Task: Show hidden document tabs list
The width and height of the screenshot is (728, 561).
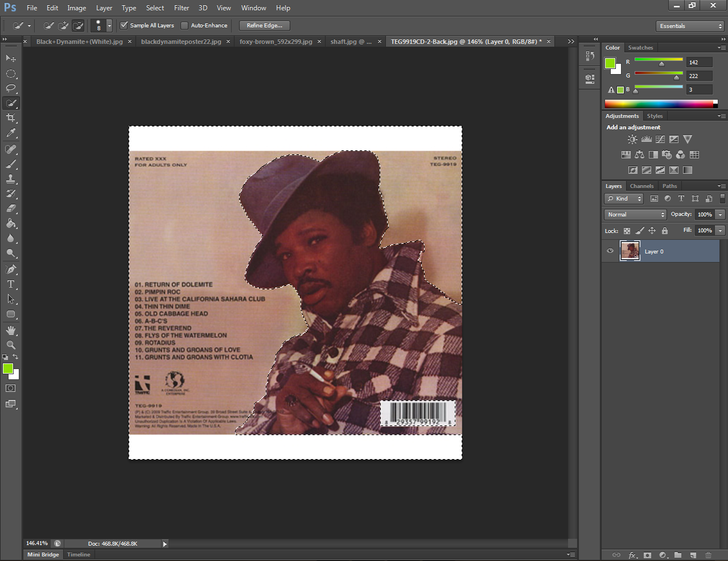Action: (571, 42)
